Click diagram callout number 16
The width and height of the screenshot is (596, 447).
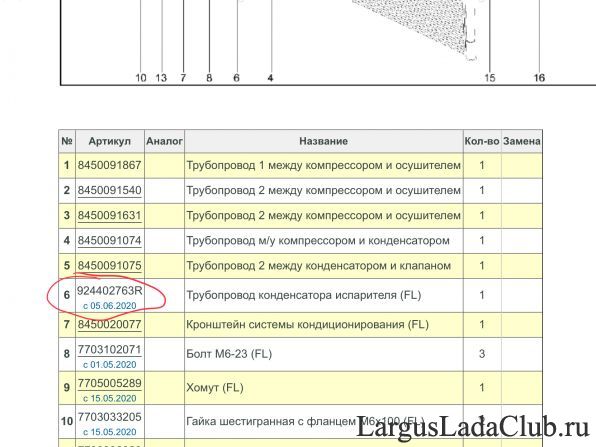pos(539,78)
